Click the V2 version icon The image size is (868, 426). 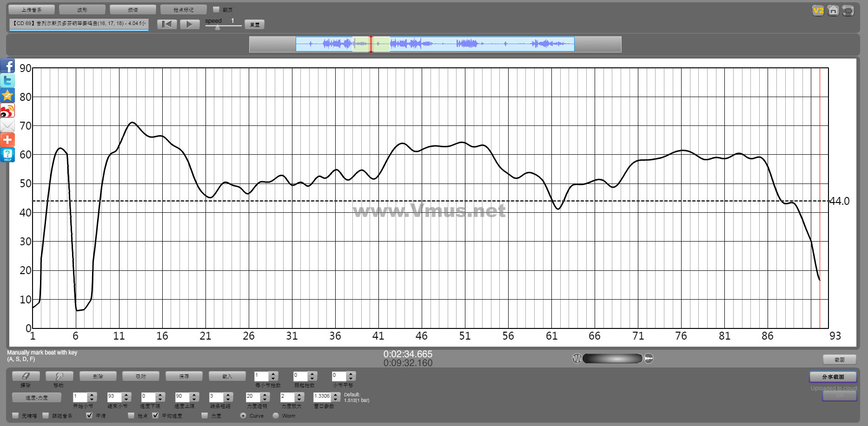click(x=818, y=10)
